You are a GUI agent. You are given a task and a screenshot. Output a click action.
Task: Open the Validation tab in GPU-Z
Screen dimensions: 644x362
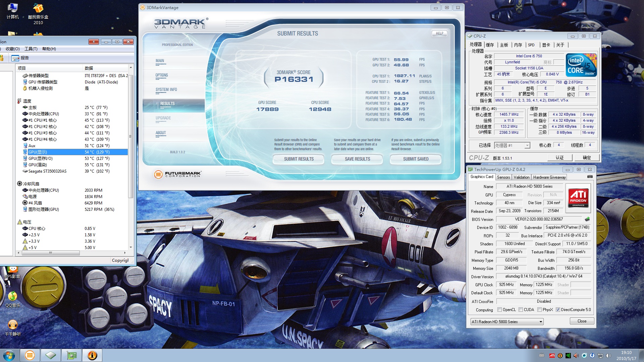pos(522,177)
